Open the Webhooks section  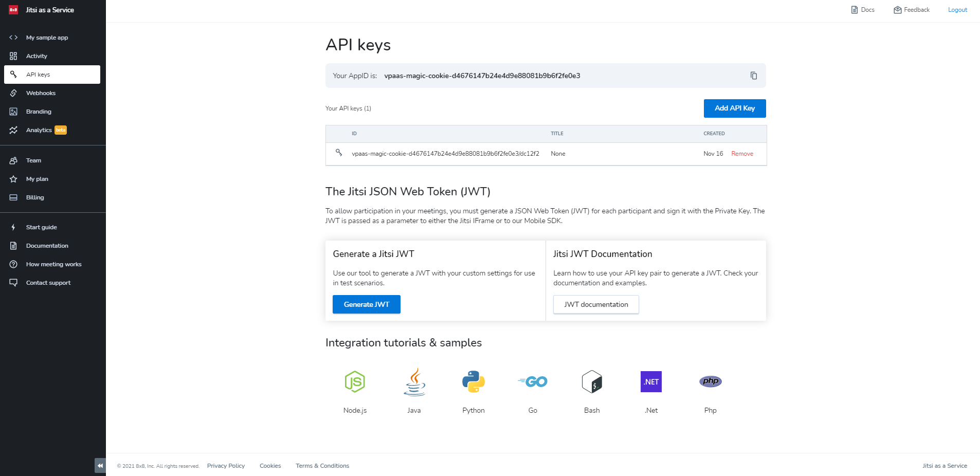pos(41,93)
